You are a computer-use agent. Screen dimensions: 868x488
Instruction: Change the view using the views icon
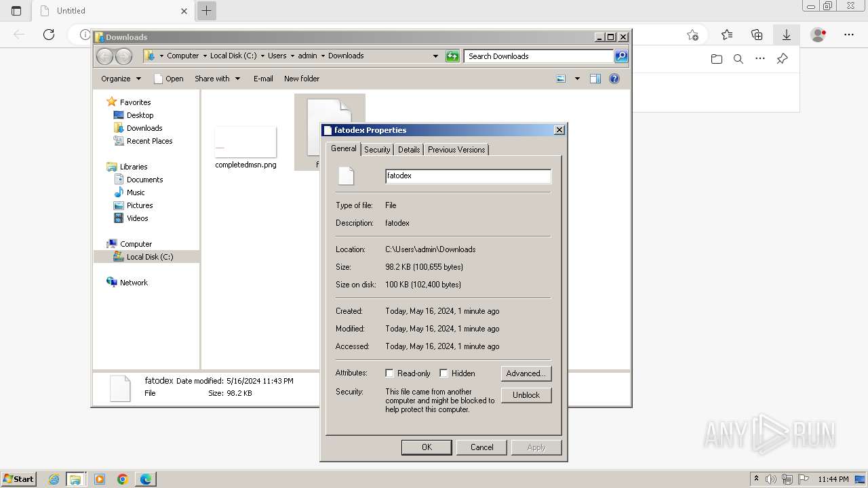point(561,79)
